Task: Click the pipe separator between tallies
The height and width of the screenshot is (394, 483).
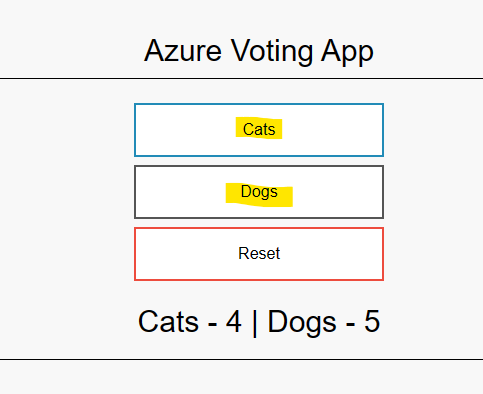Action: [255, 323]
